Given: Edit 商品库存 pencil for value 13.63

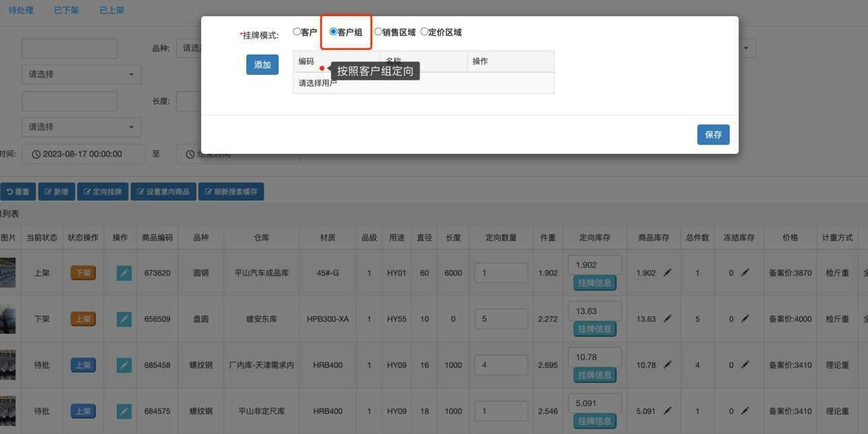Looking at the screenshot, I should (668, 319).
